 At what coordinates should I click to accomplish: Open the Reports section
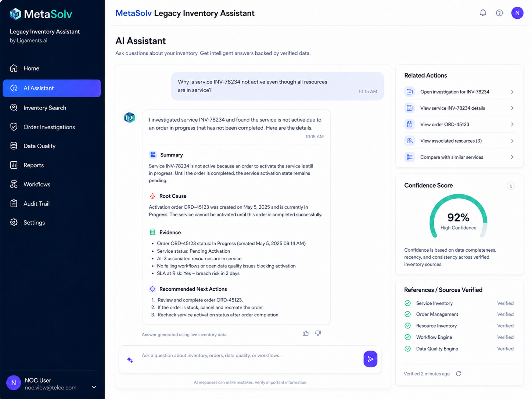52,165
